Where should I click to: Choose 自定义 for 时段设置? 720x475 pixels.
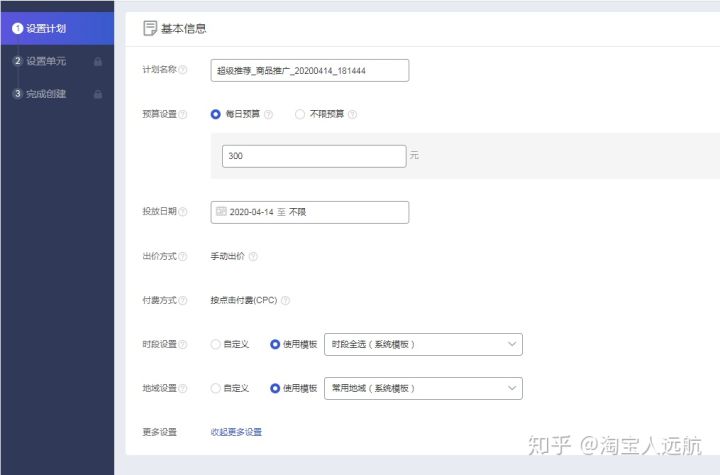pyautogui.click(x=215, y=345)
